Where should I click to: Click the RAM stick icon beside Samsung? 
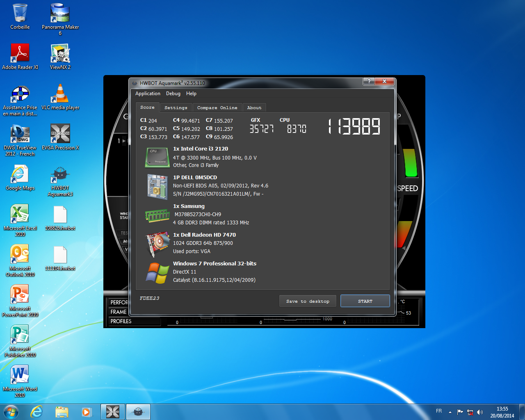pyautogui.click(x=157, y=215)
